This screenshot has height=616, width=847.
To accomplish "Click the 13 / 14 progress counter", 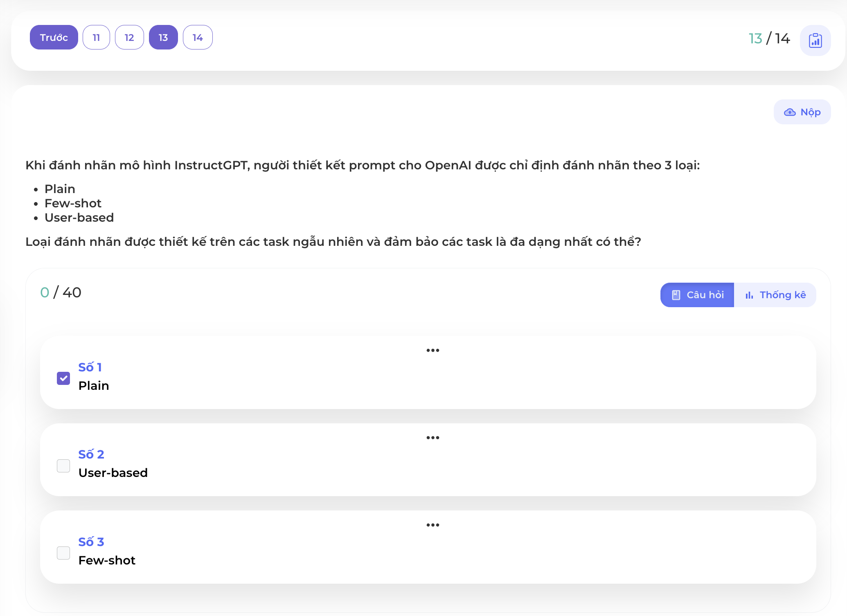I will coord(769,38).
